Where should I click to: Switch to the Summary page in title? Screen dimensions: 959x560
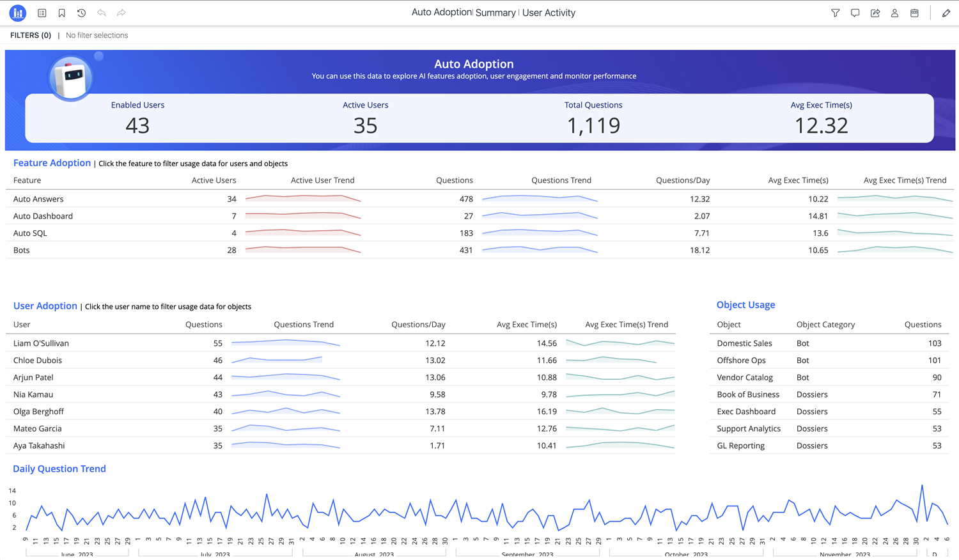495,13
